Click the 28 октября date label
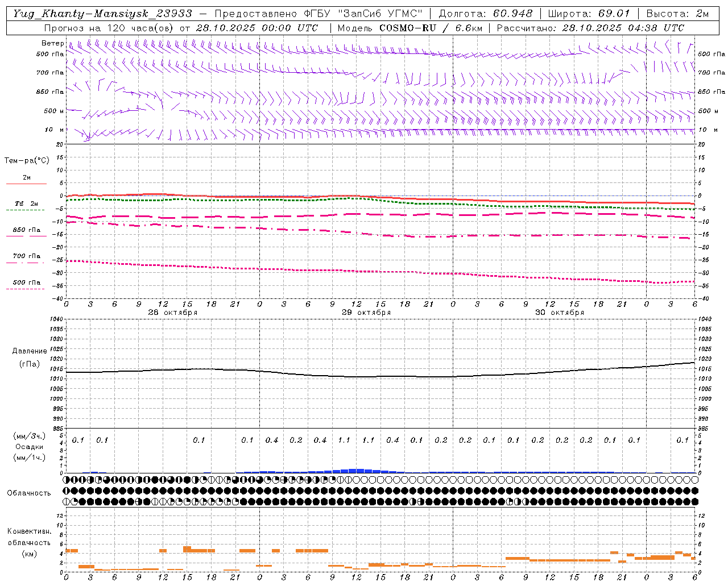728x582 pixels. pos(173,313)
